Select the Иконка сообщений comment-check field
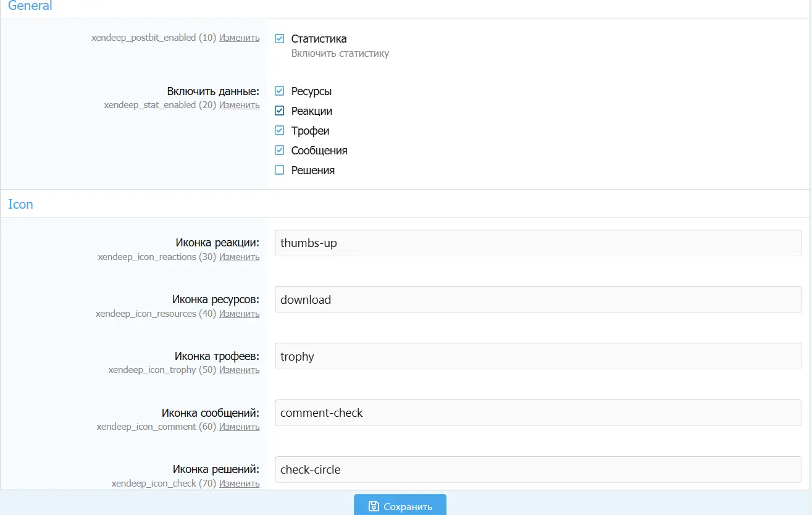Screen dimensions: 812x515 [x=538, y=413]
